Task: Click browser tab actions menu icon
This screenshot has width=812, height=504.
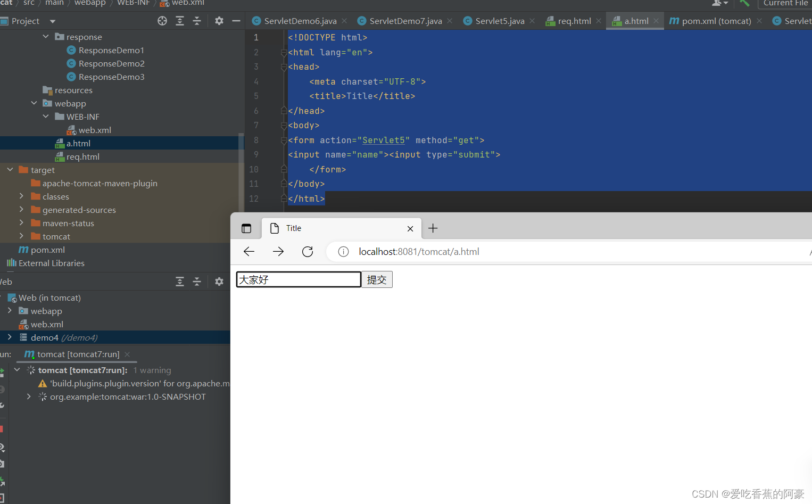Action: pyautogui.click(x=246, y=228)
